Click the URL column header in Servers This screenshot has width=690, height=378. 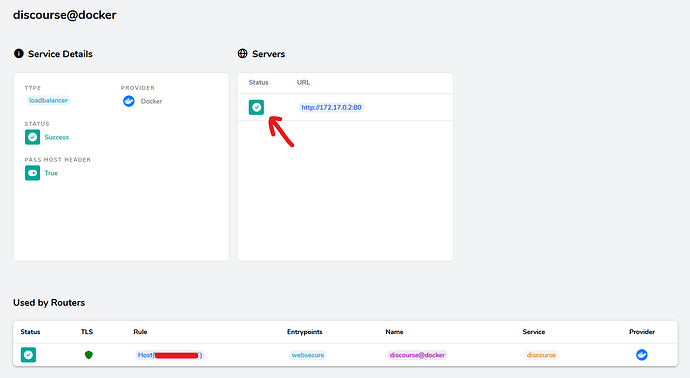[x=303, y=82]
